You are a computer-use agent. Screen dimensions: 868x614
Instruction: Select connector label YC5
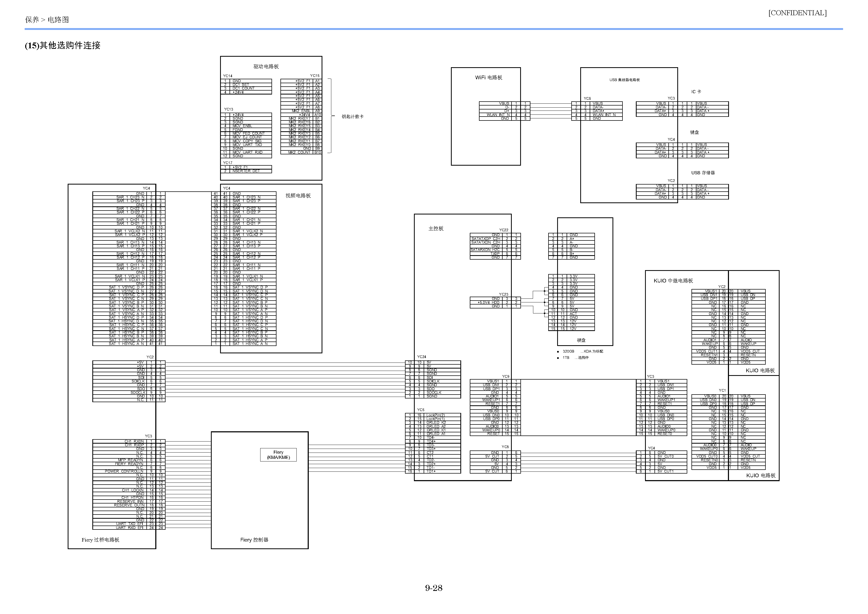pyautogui.click(x=421, y=410)
